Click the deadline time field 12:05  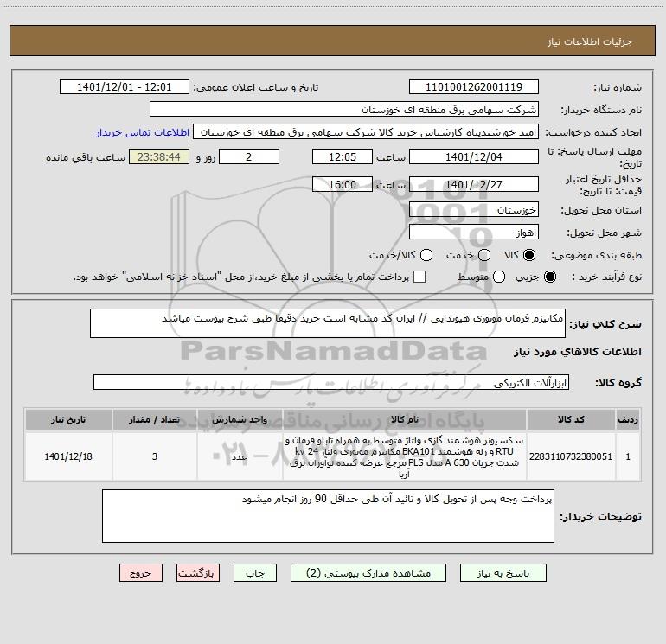point(343,156)
